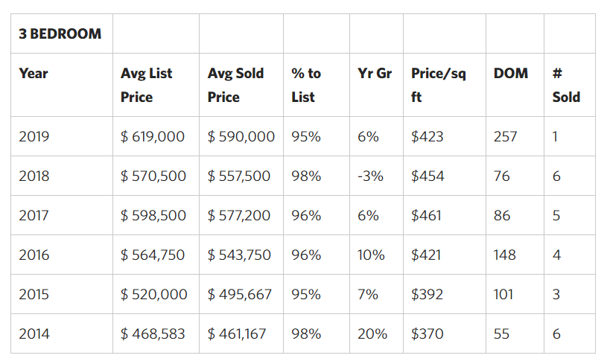This screenshot has height=364, width=607.
Task: Select the % to List column header
Action: point(306,85)
